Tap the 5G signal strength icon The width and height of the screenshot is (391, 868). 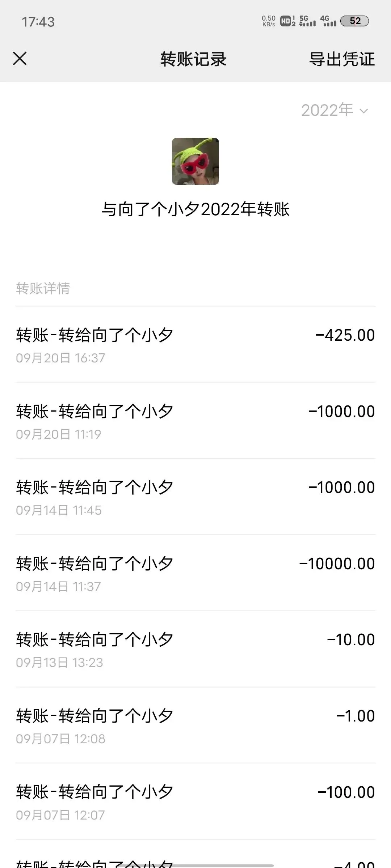tap(307, 21)
